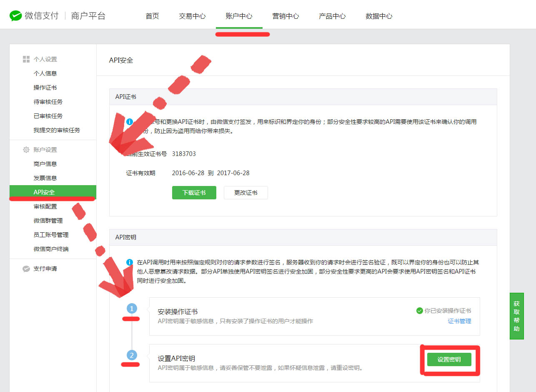Open 商户信息 in sidebar
Screen dimensions: 536x392
(x=45, y=164)
